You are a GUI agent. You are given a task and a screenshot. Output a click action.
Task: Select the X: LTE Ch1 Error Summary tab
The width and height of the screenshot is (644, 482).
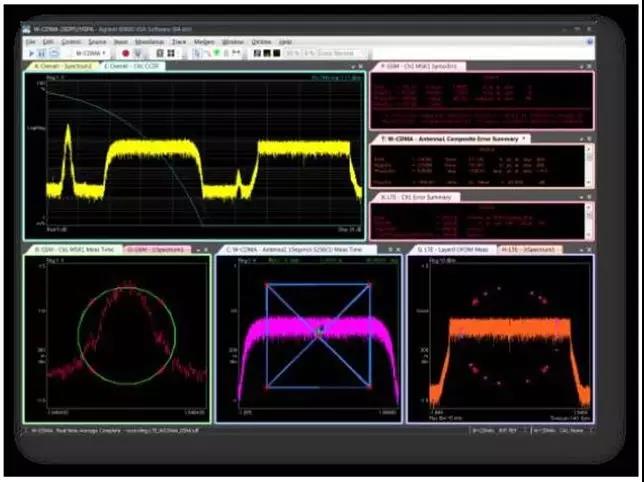[417, 197]
